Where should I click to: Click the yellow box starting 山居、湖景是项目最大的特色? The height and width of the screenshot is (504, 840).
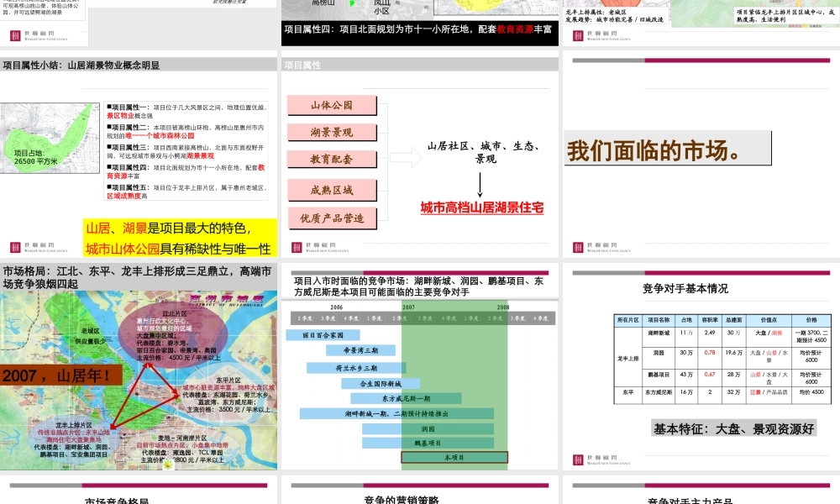click(180, 238)
